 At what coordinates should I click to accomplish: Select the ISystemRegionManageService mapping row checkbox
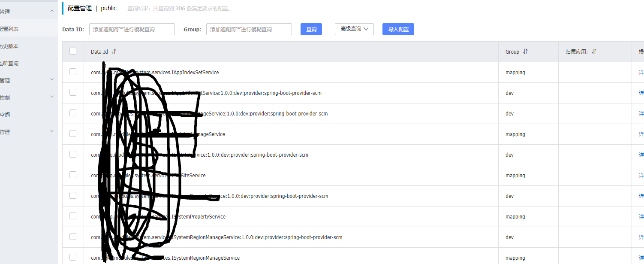73,257
